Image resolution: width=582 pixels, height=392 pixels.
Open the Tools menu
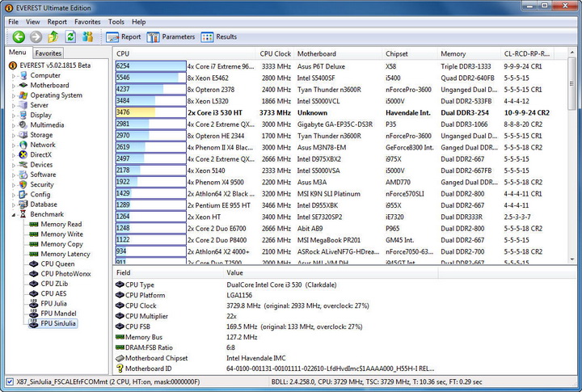pos(116,22)
